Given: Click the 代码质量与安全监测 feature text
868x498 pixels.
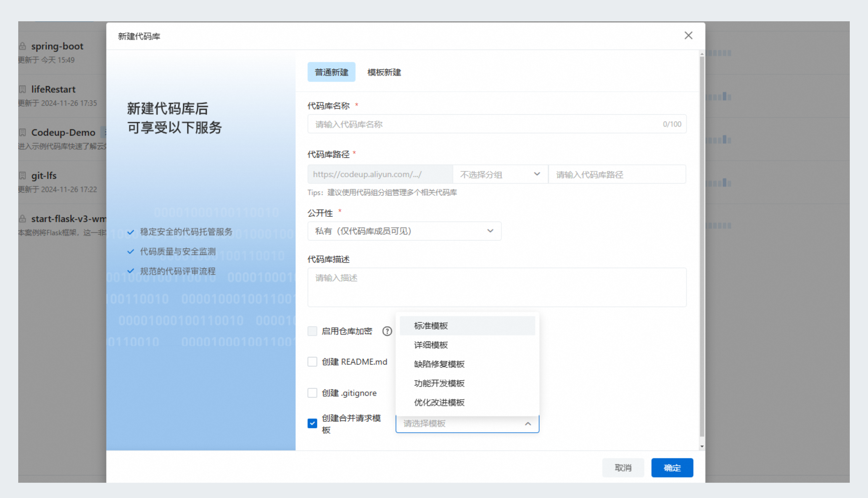Looking at the screenshot, I should (x=178, y=251).
